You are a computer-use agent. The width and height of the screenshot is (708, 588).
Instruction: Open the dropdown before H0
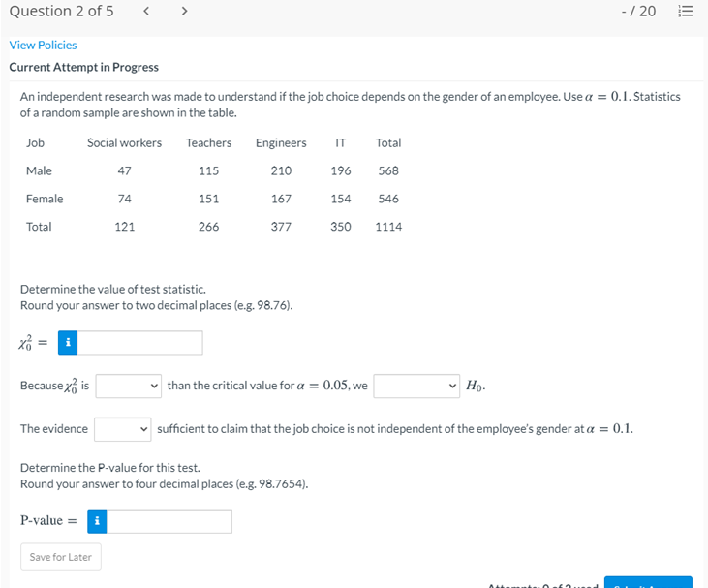416,386
